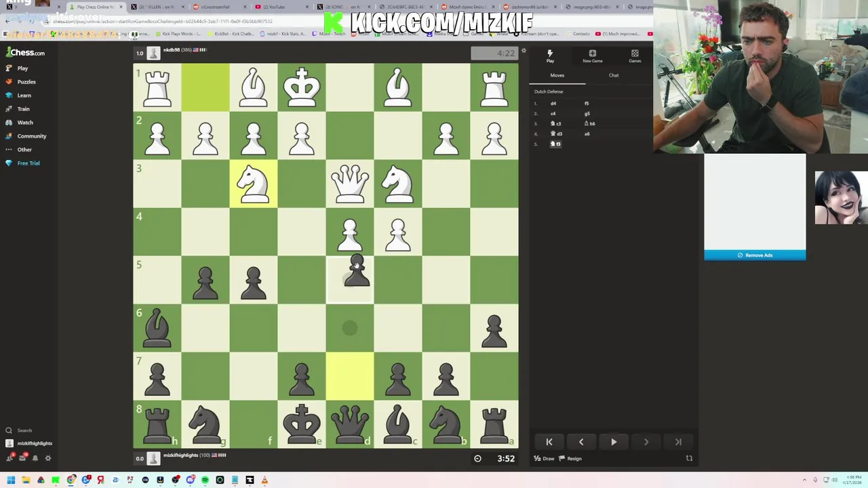Open the Other section in the sidebar

pyautogui.click(x=24, y=150)
